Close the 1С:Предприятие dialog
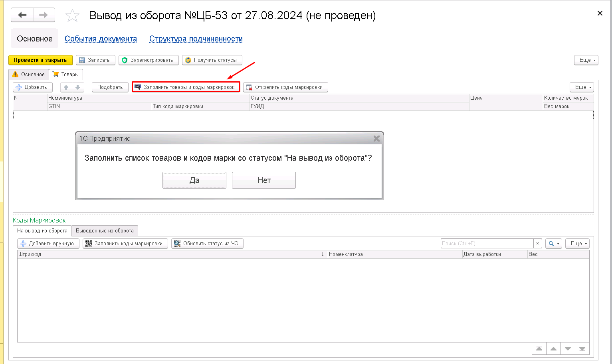Viewport: 612px width, 364px height. (376, 139)
